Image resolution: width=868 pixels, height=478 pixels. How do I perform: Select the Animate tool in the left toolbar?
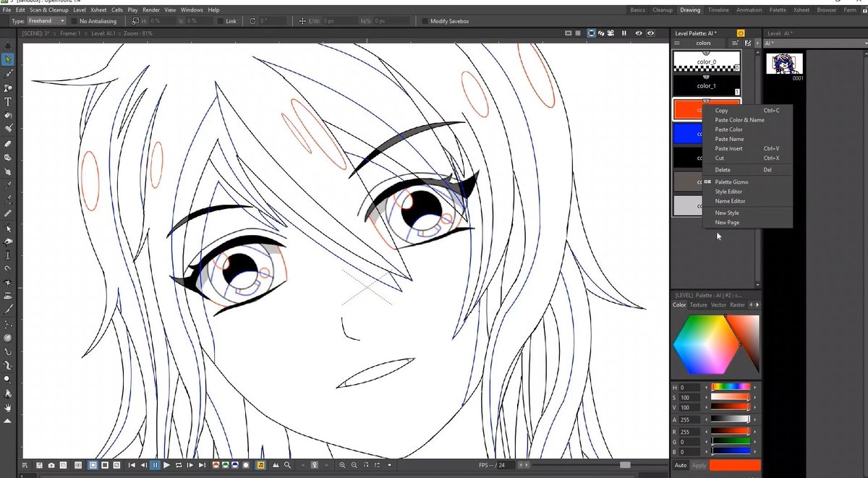click(x=8, y=46)
